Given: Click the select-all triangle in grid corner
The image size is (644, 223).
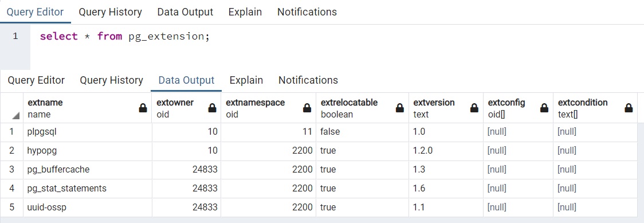Looking at the screenshot, I should click(15, 116).
